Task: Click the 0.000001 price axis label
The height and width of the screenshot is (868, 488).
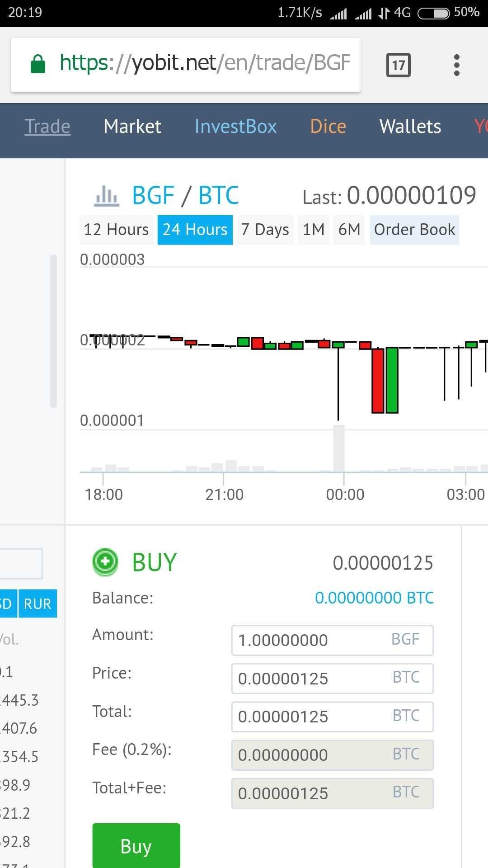Action: click(x=112, y=420)
